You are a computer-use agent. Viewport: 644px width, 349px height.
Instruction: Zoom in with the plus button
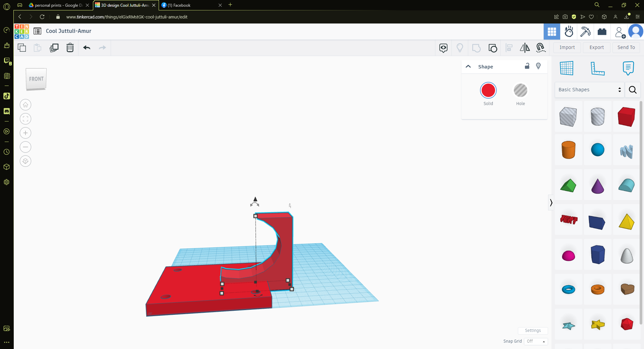pyautogui.click(x=25, y=133)
